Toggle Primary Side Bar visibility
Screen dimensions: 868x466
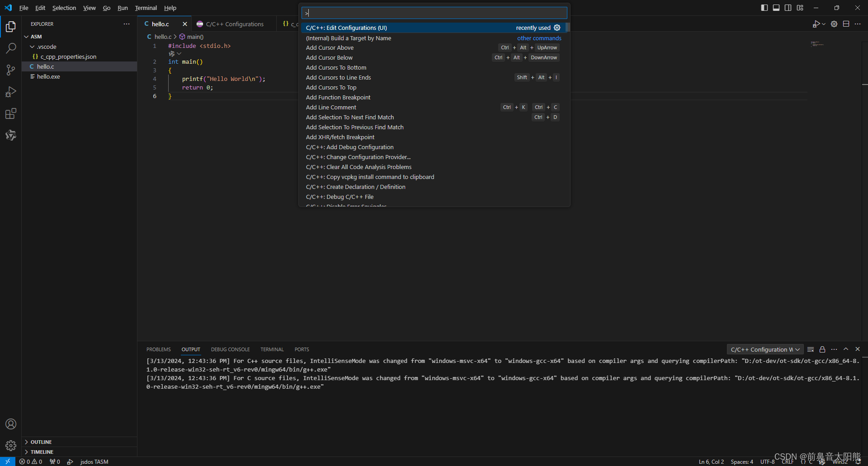(764, 8)
